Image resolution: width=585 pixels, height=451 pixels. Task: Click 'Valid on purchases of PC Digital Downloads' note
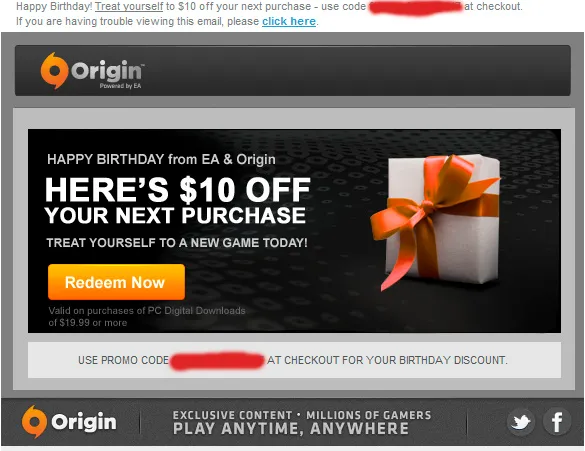(x=147, y=311)
